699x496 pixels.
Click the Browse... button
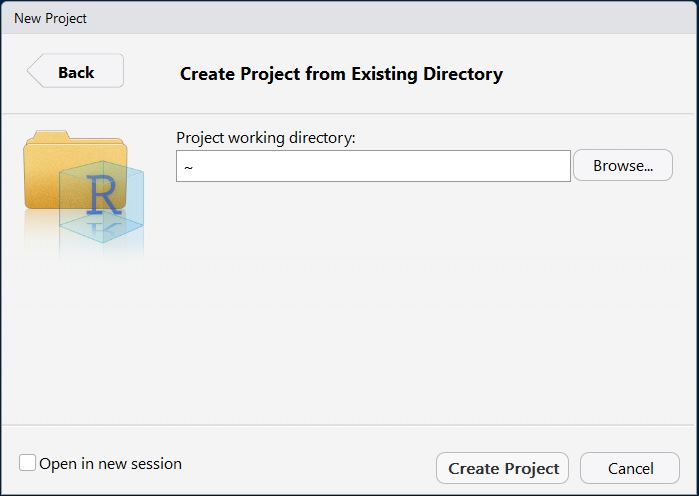tap(622, 166)
